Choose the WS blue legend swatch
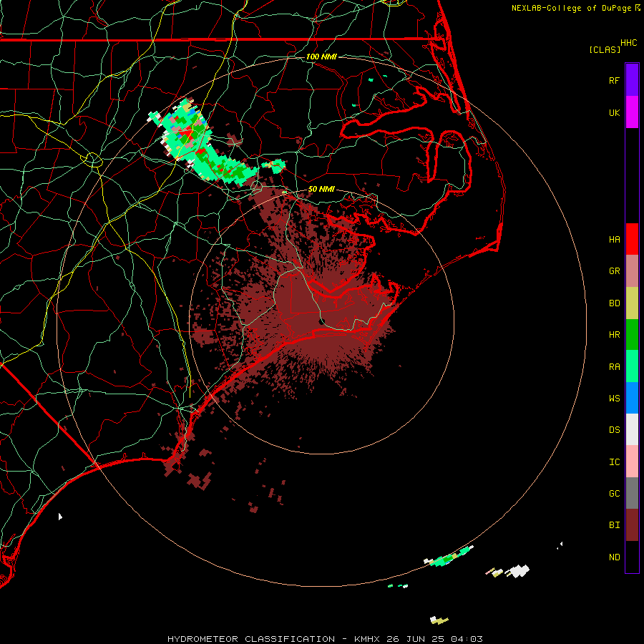The height and width of the screenshot is (644, 644). 632,398
